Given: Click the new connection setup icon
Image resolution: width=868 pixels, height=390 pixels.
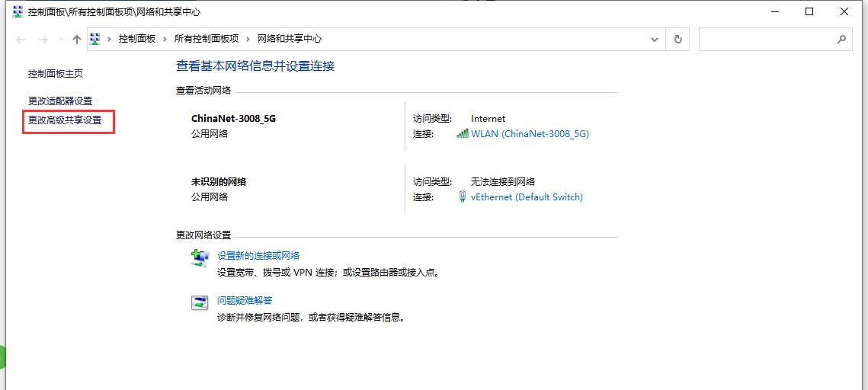Looking at the screenshot, I should (200, 257).
